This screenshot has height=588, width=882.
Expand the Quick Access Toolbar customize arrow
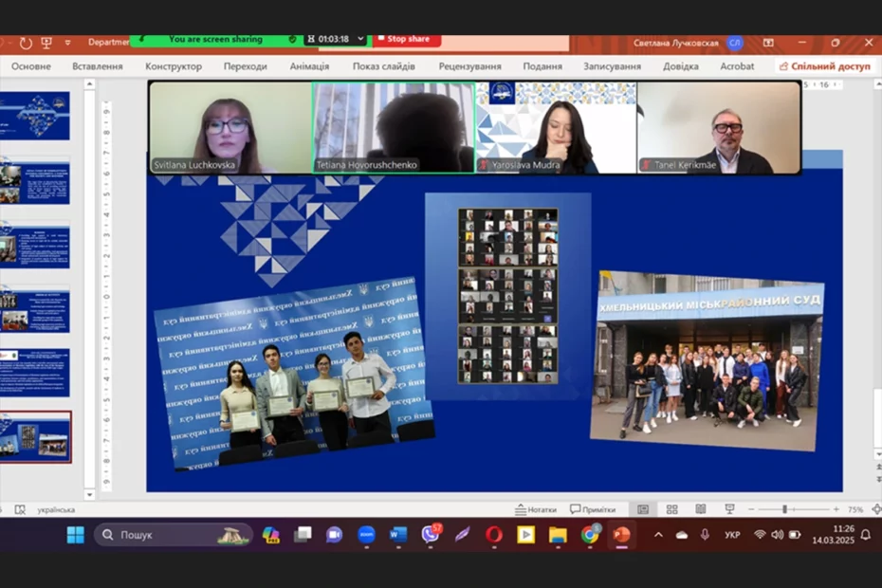pos(67,42)
